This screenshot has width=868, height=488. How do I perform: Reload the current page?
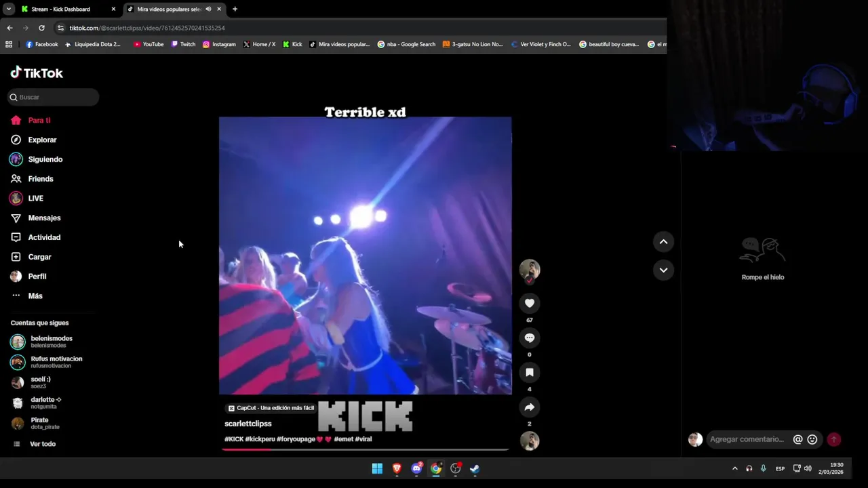pos(41,28)
